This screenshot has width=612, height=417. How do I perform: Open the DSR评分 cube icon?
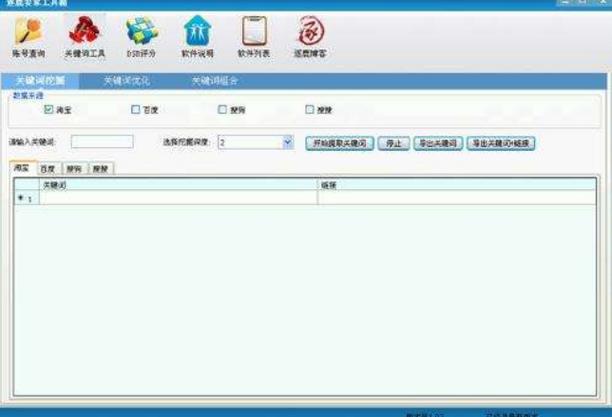tap(141, 37)
